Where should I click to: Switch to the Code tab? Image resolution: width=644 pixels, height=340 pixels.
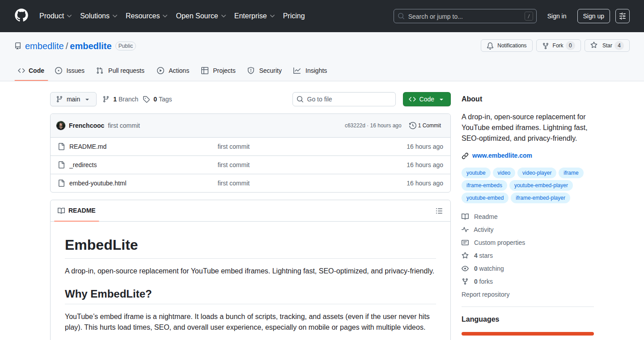(31, 71)
